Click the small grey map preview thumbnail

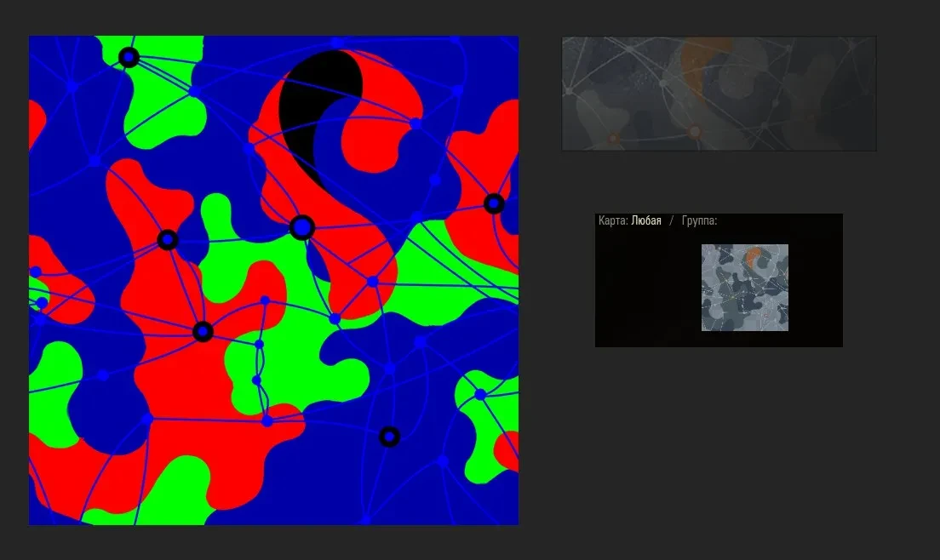[x=744, y=288]
